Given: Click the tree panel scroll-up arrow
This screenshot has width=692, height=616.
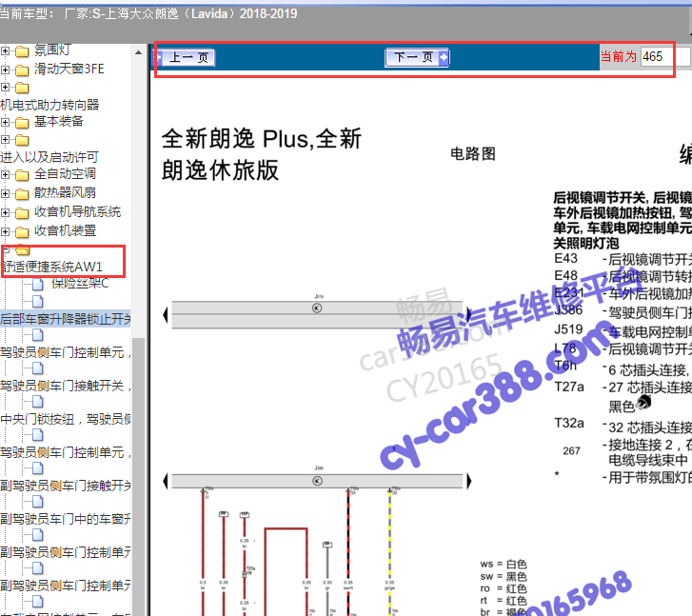Looking at the screenshot, I should point(139,52).
